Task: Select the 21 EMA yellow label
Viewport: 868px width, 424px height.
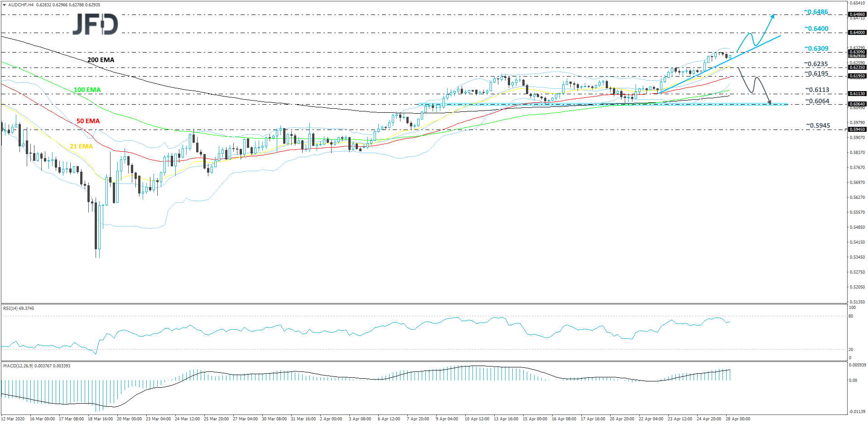Action: click(x=82, y=146)
